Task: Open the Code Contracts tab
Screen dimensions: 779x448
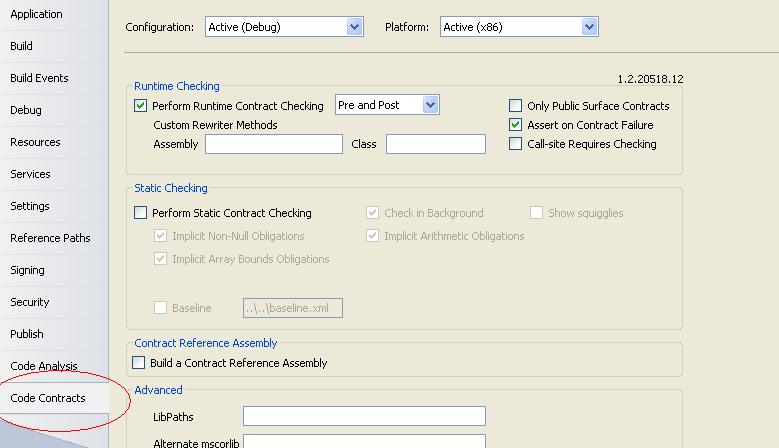Action: [48, 398]
